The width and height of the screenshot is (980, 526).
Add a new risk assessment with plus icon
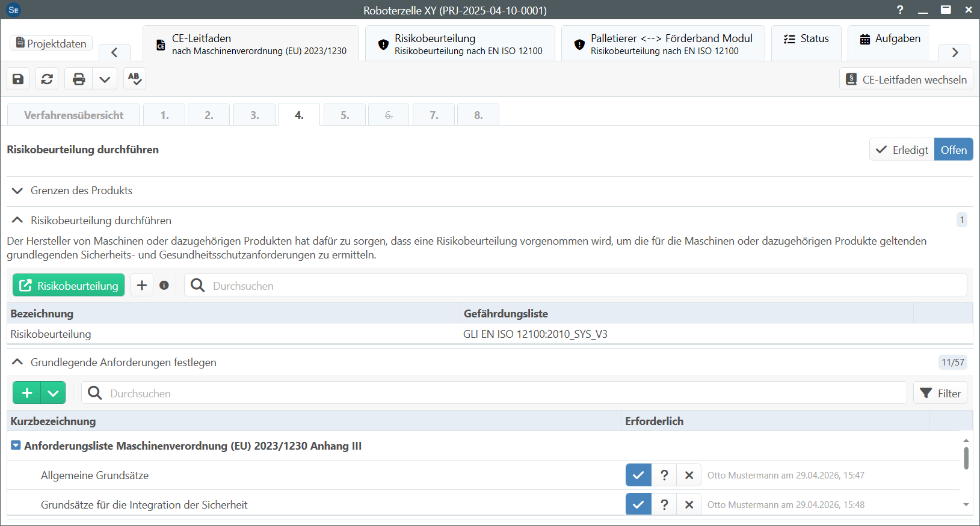[142, 286]
